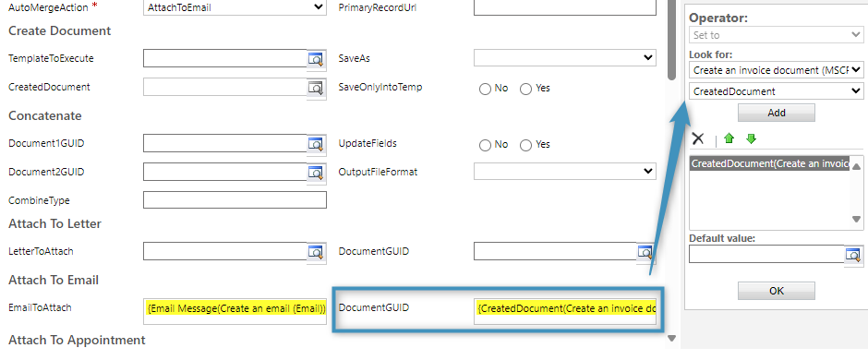
Task: Move selected item down with green arrow
Action: (751, 138)
